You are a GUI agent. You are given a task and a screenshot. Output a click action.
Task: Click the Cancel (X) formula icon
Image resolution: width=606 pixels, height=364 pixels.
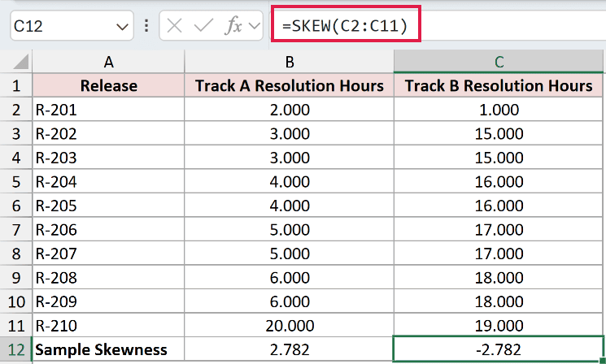(174, 26)
